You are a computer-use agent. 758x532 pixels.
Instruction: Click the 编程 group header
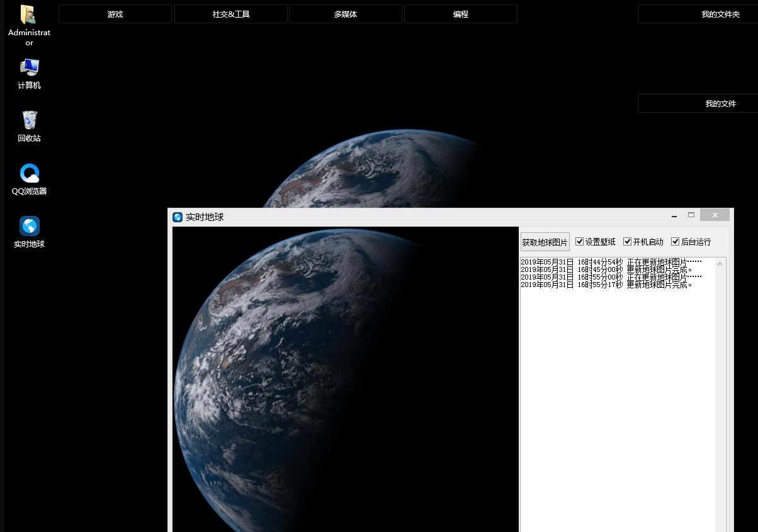tap(461, 14)
